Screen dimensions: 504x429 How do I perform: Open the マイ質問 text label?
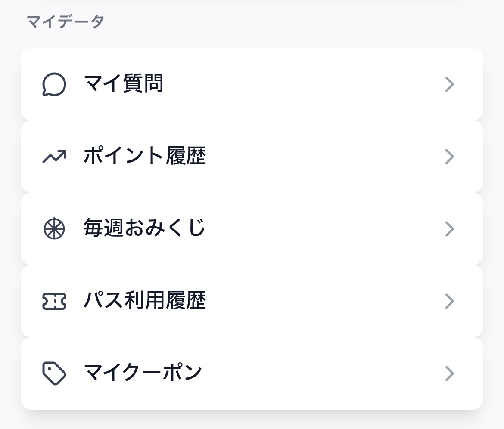(123, 83)
